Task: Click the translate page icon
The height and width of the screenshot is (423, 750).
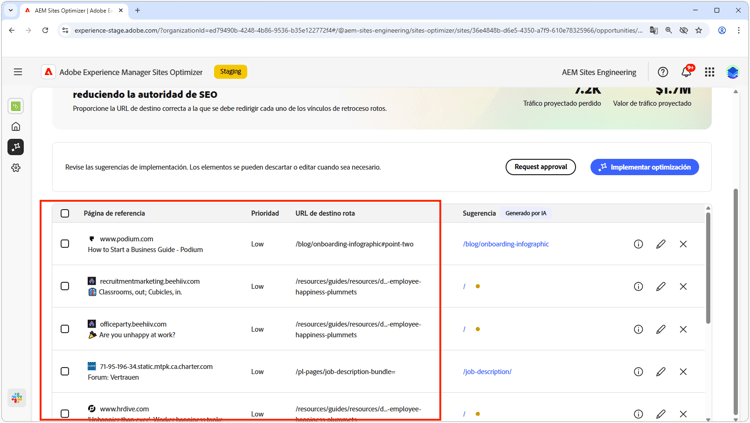Action: pyautogui.click(x=653, y=30)
